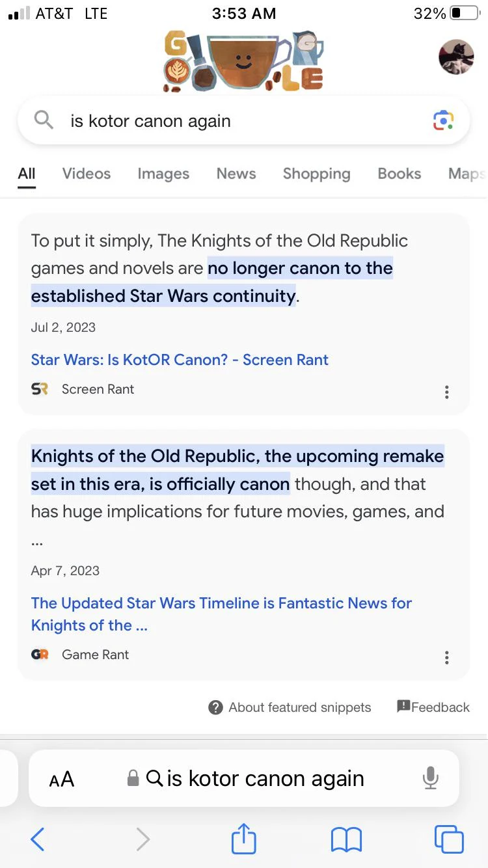488x868 pixels.
Task: Open options menu on the Screen Rant result
Action: point(447,392)
